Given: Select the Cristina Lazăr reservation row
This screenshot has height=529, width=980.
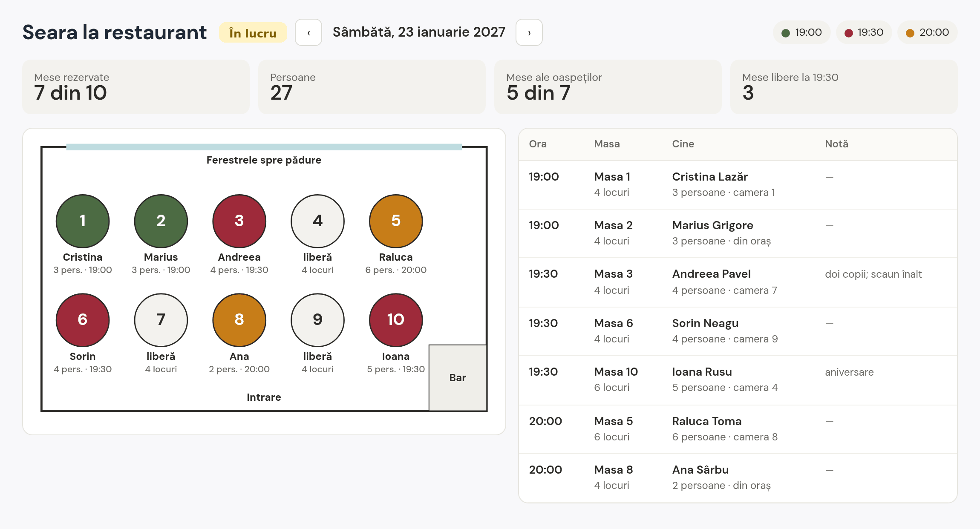Looking at the screenshot, I should [x=738, y=185].
